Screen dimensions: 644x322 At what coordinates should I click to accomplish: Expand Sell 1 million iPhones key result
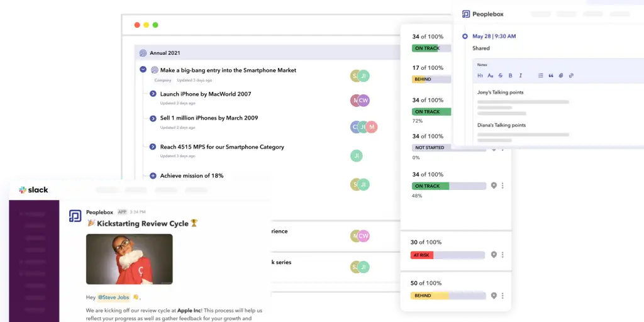[153, 118]
